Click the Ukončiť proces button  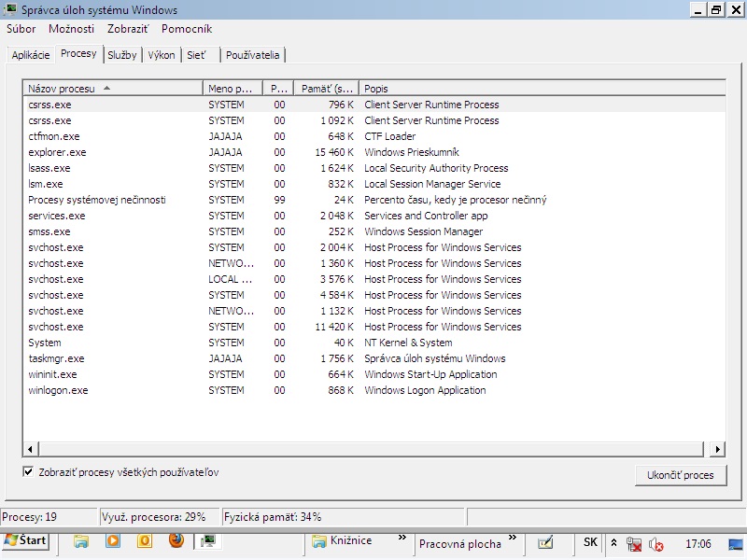[x=681, y=475]
